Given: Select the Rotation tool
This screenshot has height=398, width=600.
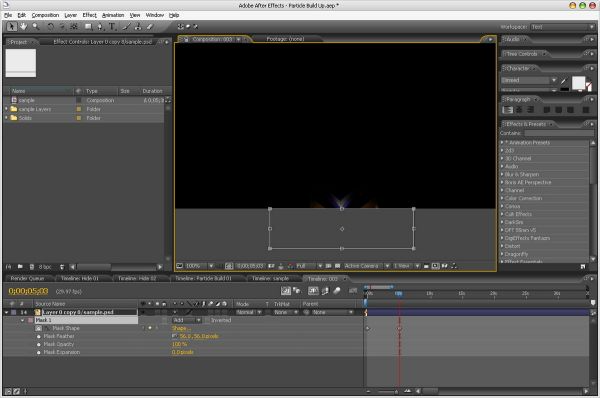Looking at the screenshot, I should click(x=51, y=26).
